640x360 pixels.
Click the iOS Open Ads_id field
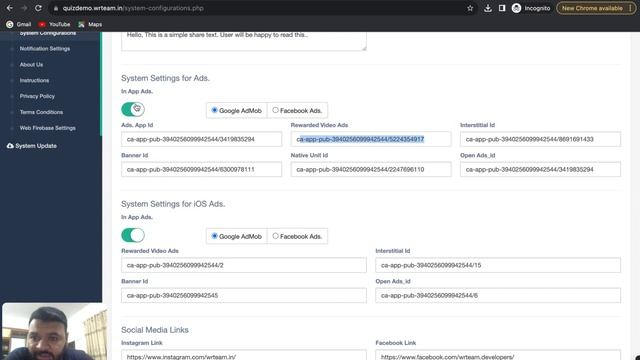498,296
